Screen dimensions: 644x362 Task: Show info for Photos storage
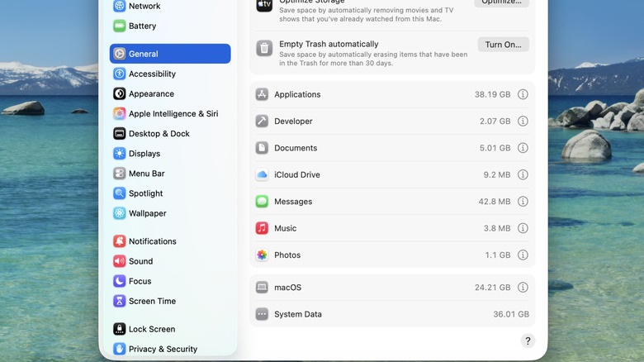523,255
